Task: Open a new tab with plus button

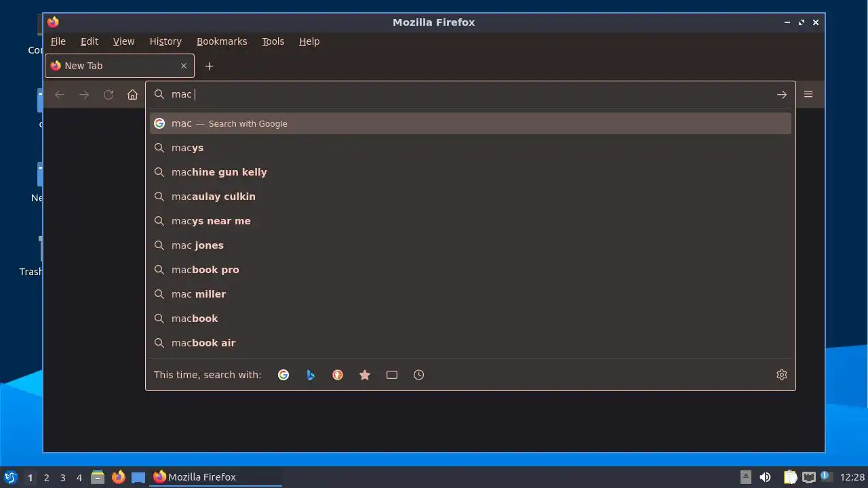Action: 210,66
